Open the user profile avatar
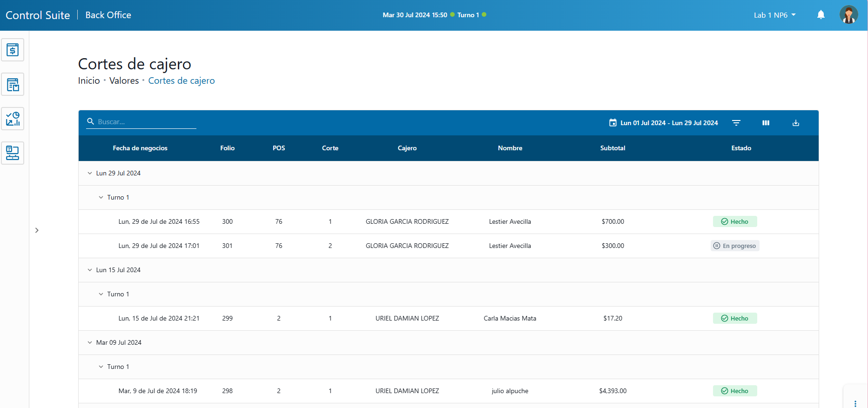 tap(848, 15)
